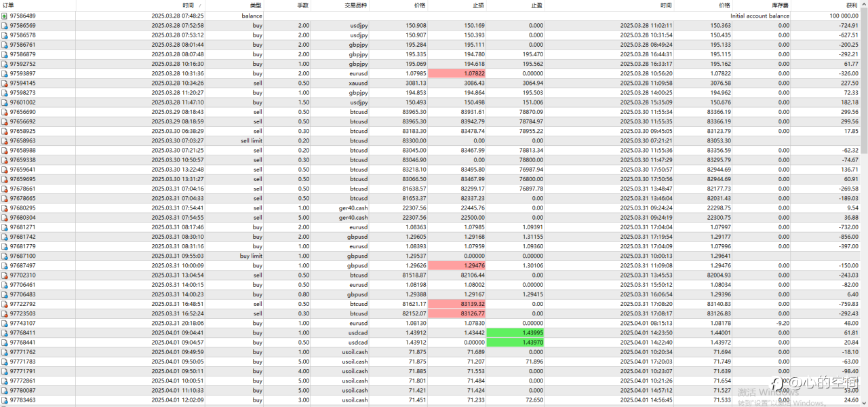The height and width of the screenshot is (407, 868).
Task: Click the sell icon of order 97656692
Action: (x=5, y=121)
